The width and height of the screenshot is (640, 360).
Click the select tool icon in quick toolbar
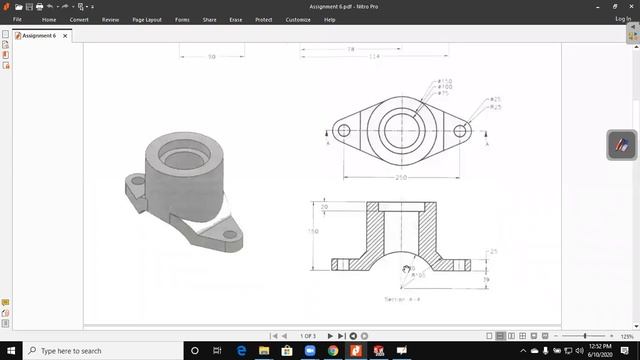(81, 7)
